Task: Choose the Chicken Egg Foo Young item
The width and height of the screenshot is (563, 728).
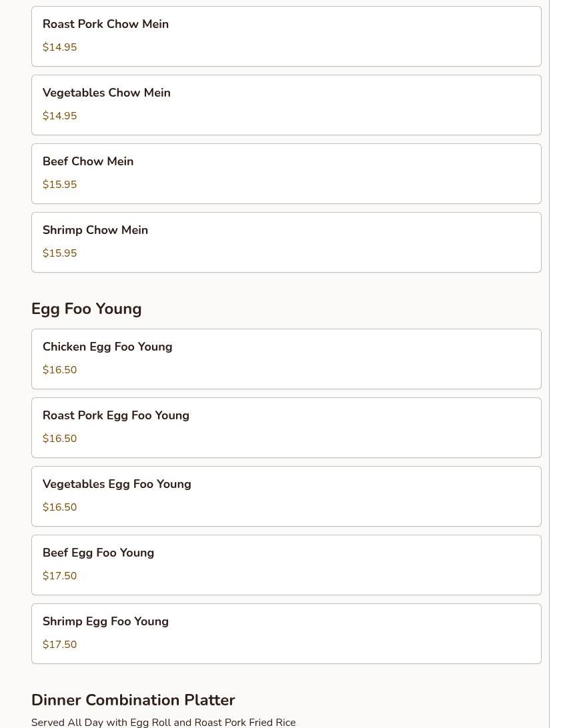Action: [286, 359]
